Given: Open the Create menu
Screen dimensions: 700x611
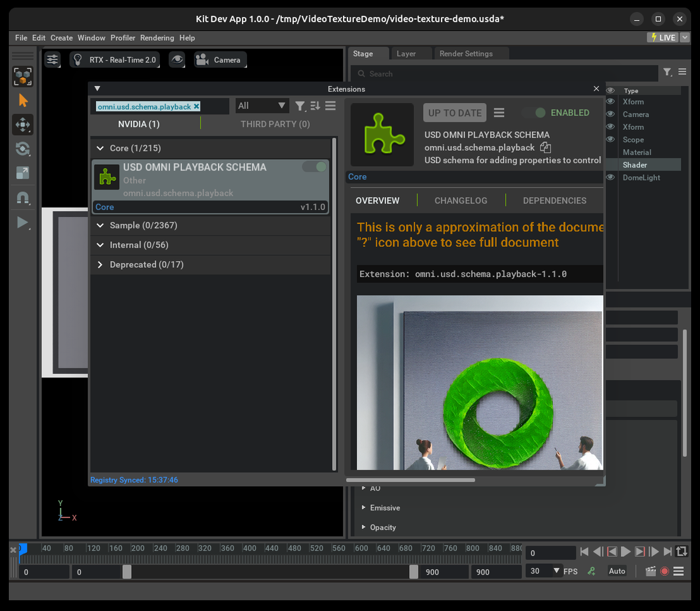Looking at the screenshot, I should coord(62,38).
